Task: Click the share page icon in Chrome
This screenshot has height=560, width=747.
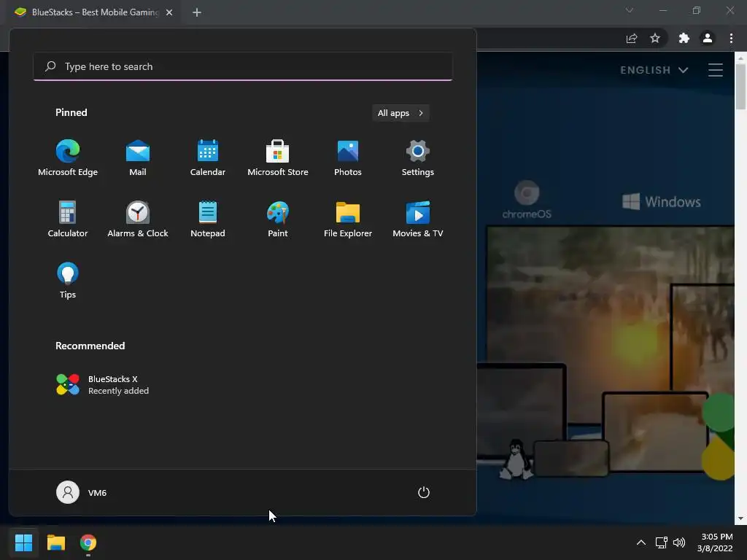Action: [x=632, y=39]
